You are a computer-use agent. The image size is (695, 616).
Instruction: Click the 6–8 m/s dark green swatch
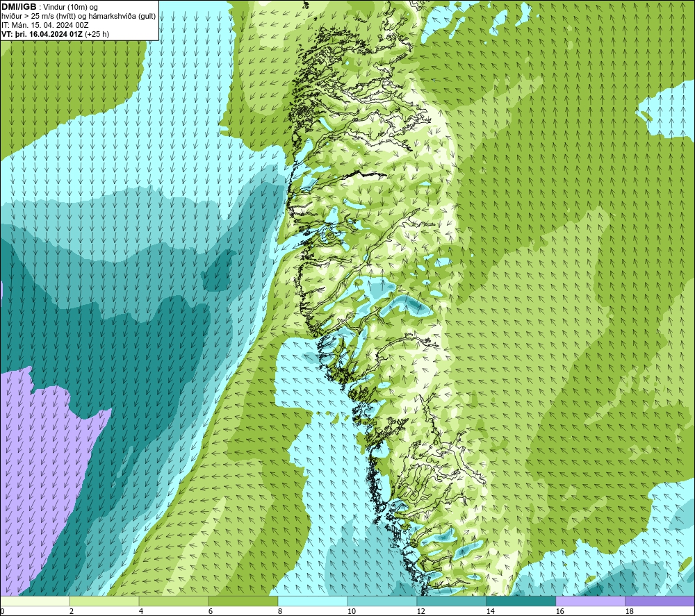243,601
